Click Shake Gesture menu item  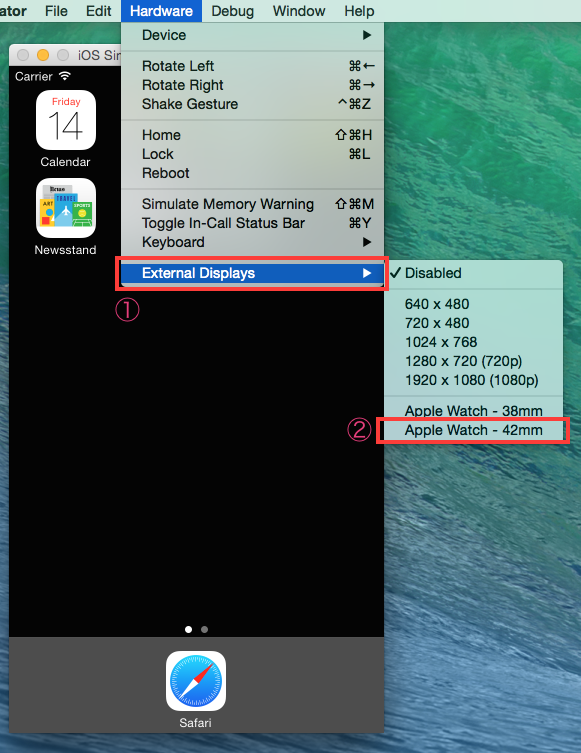pos(253,104)
